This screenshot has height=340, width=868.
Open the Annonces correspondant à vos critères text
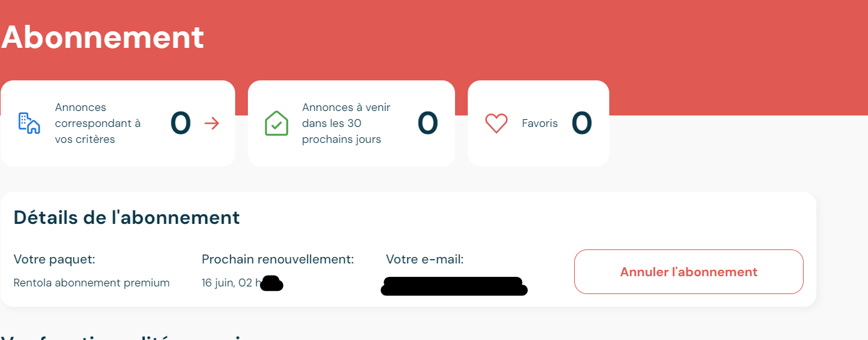click(98, 123)
